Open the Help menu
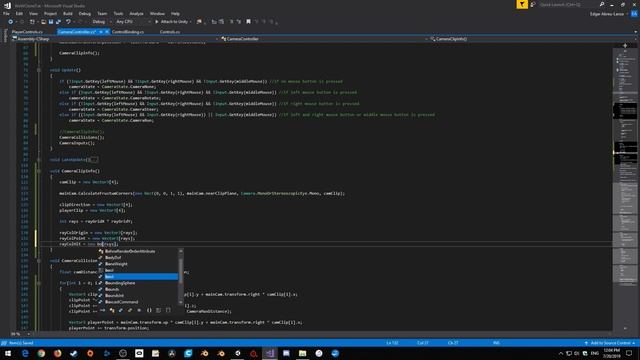 click(x=175, y=14)
